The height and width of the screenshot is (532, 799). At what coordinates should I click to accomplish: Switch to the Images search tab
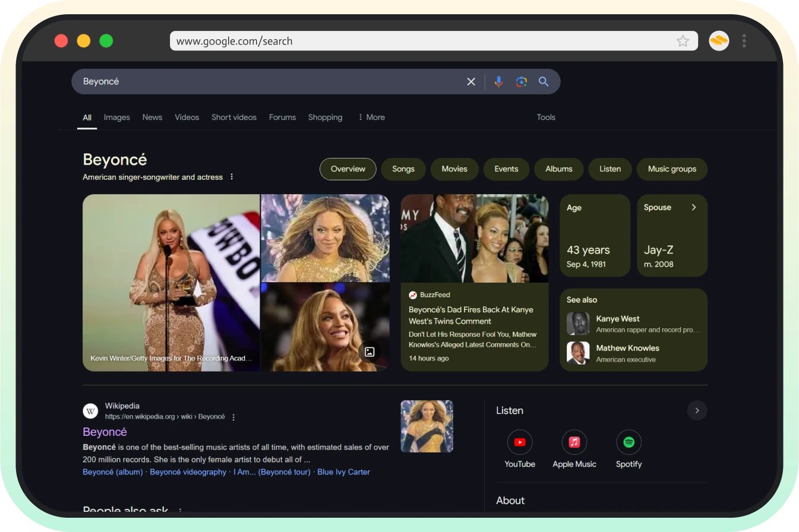pyautogui.click(x=116, y=117)
